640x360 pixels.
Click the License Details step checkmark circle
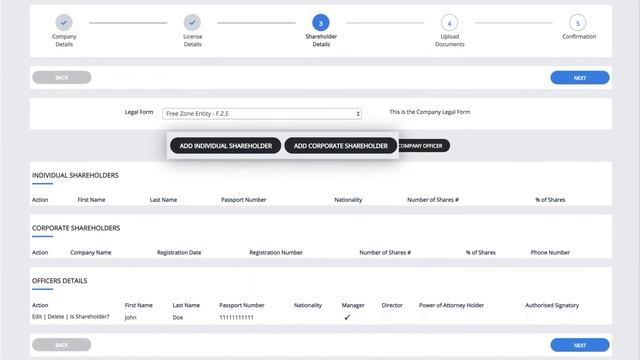192,23
